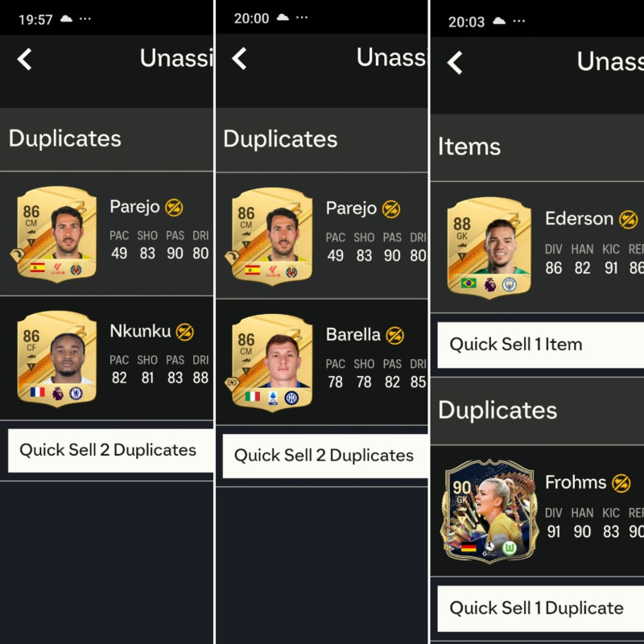The image size is (644, 644).
Task: Open Parejo card in middle panel
Action: pos(271,236)
